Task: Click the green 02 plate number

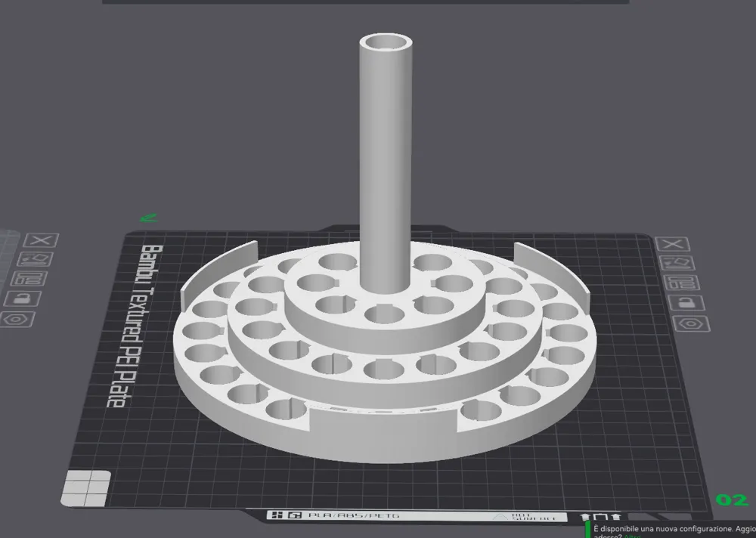Action: pyautogui.click(x=733, y=500)
